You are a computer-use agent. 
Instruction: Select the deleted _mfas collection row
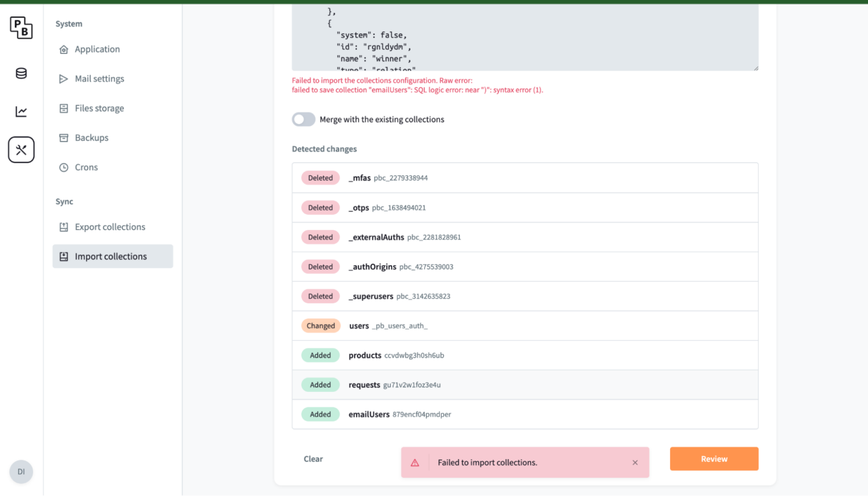coord(525,178)
